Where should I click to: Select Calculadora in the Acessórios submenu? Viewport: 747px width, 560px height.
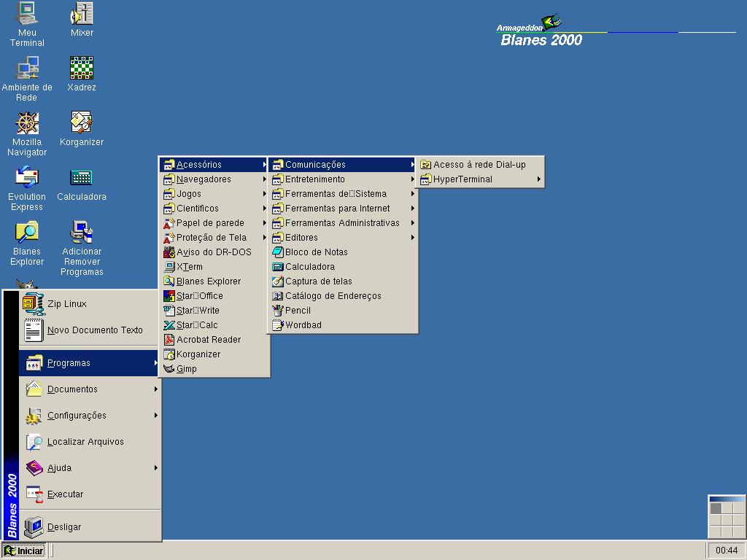343,267
